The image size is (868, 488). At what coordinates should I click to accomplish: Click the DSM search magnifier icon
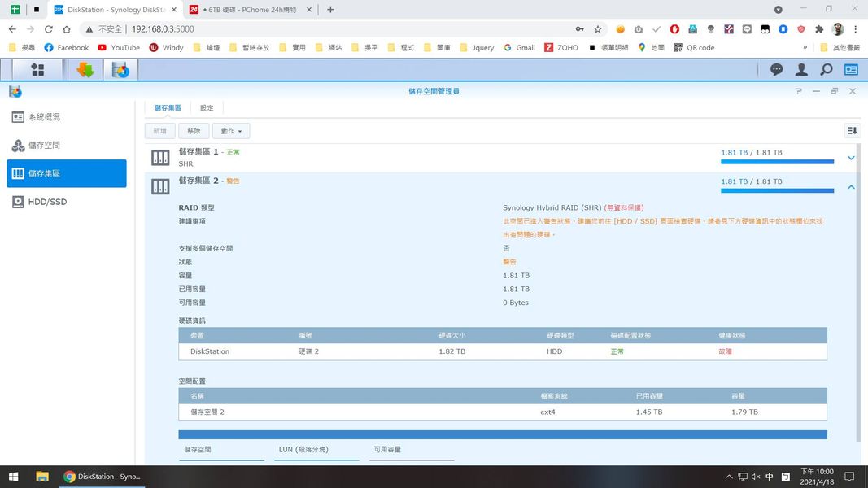(827, 70)
